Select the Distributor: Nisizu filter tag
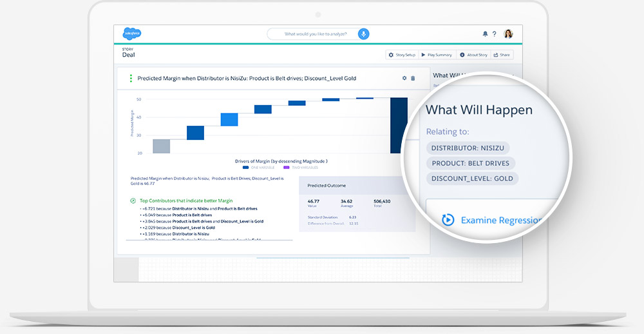 click(x=468, y=148)
